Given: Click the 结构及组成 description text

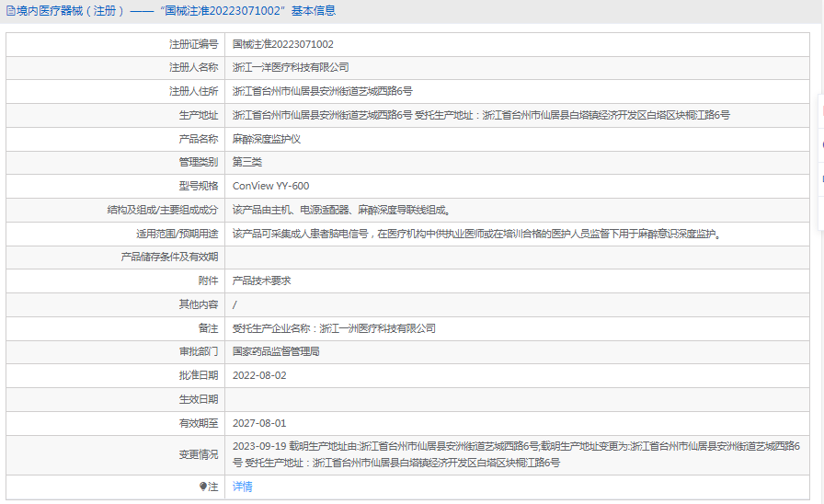Looking at the screenshot, I should pyautogui.click(x=342, y=211).
